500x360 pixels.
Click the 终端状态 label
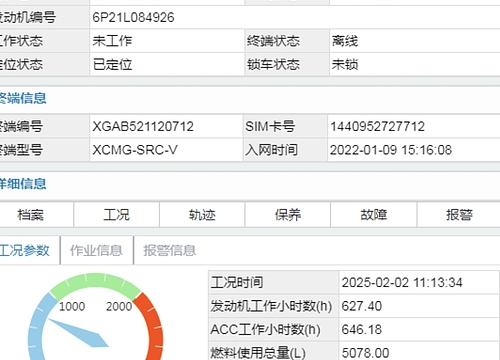(273, 41)
